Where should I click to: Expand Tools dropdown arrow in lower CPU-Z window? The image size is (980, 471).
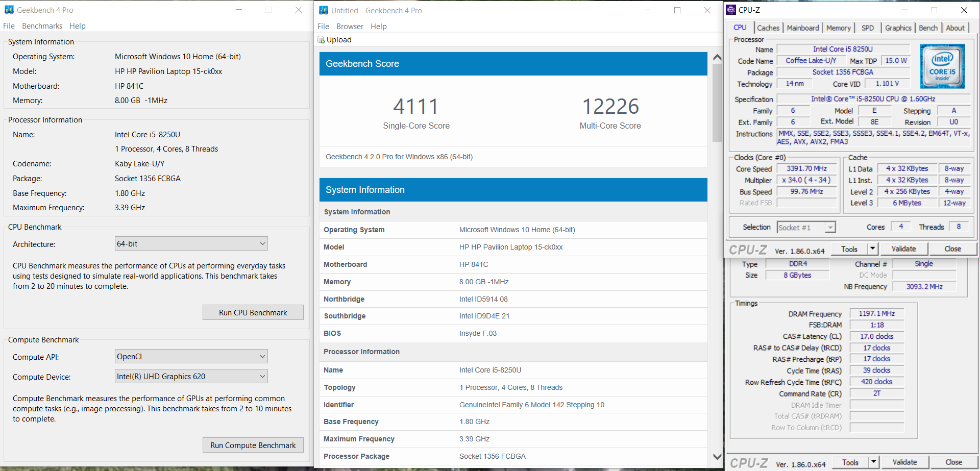[x=873, y=462]
